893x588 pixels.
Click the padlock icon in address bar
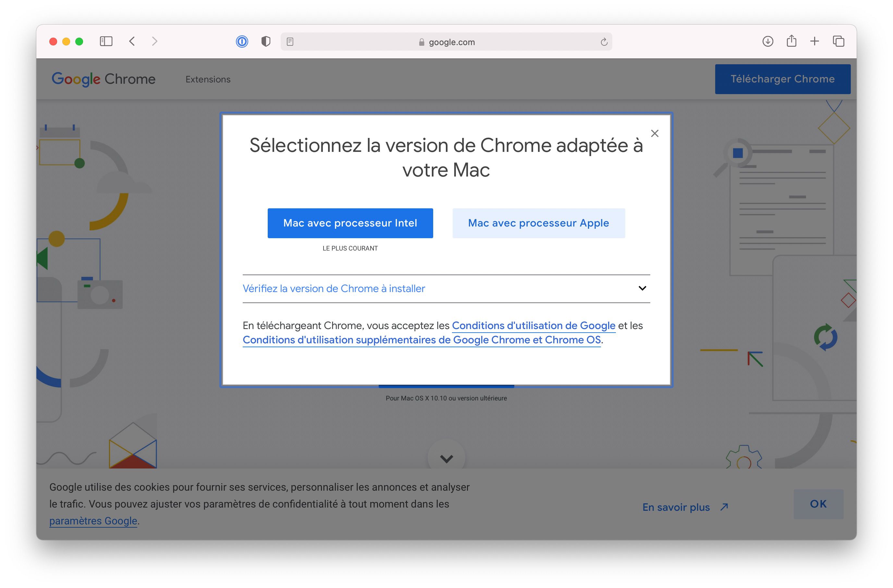tap(422, 42)
